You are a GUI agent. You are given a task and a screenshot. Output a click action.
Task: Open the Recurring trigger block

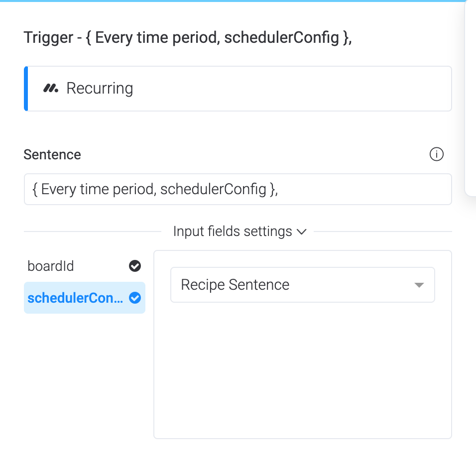pos(238,89)
